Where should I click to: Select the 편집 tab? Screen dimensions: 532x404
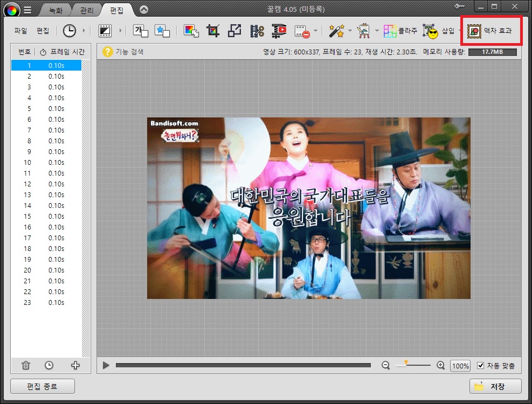[x=117, y=10]
